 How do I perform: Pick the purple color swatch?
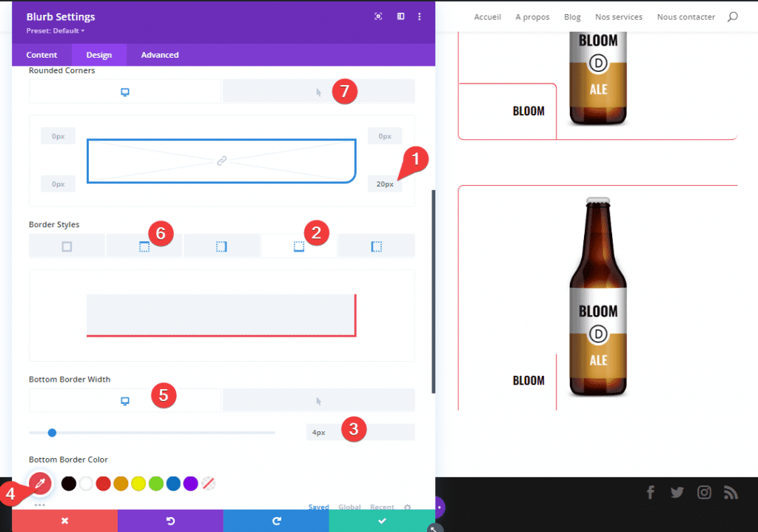click(x=190, y=483)
